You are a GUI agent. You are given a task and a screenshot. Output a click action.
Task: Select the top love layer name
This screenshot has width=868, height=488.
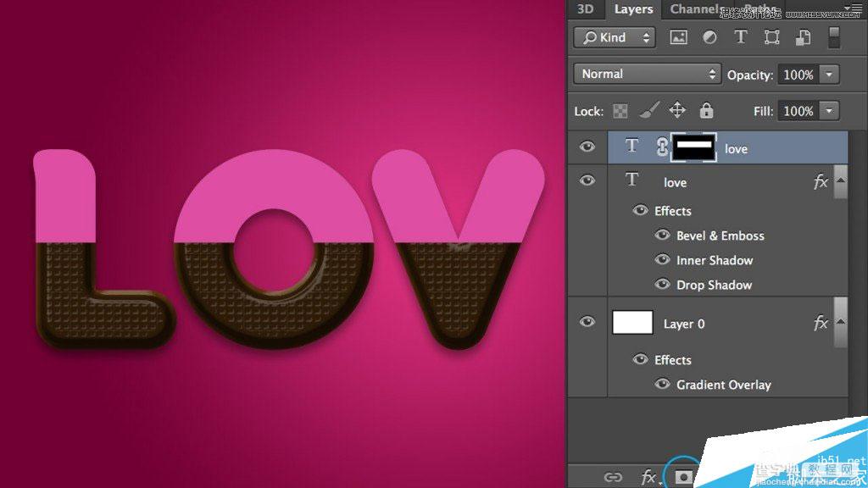(x=736, y=149)
